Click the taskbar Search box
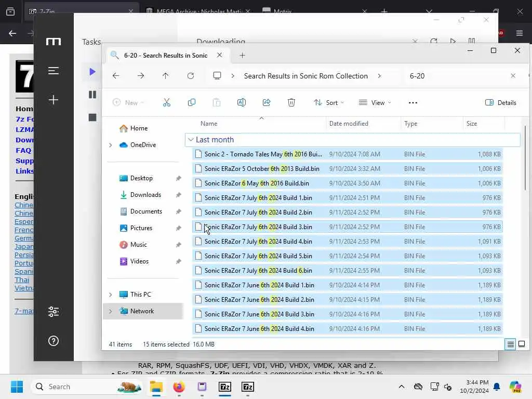This screenshot has height=399, width=532. (87, 387)
